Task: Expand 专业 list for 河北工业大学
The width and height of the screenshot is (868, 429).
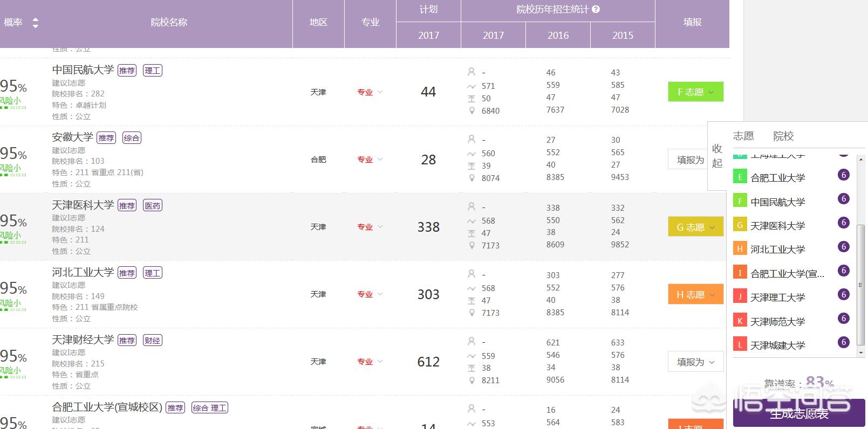Action: [x=370, y=294]
